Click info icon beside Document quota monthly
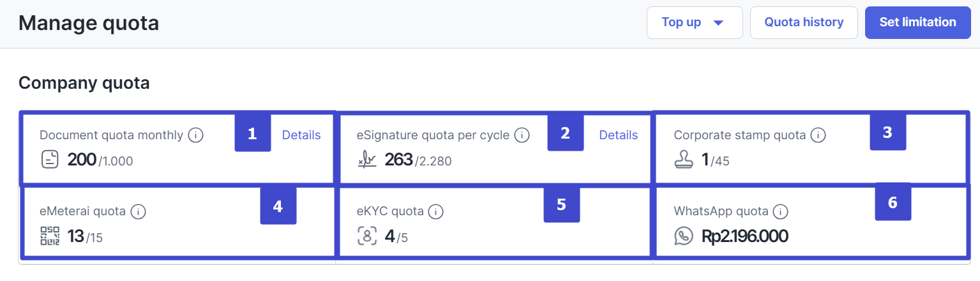This screenshot has height=281, width=980. click(x=196, y=135)
